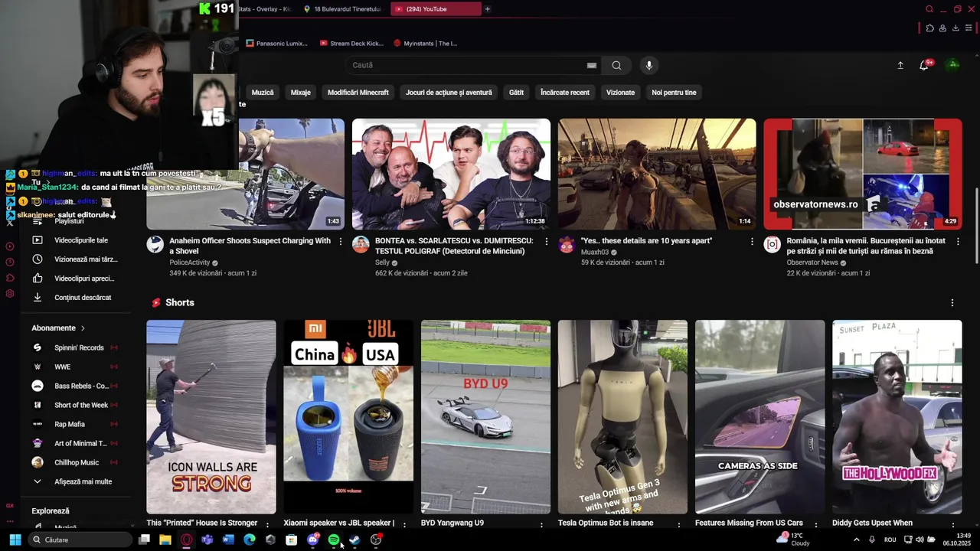Open Shorts section three-dot menu
The height and width of the screenshot is (551, 980).
click(x=952, y=303)
